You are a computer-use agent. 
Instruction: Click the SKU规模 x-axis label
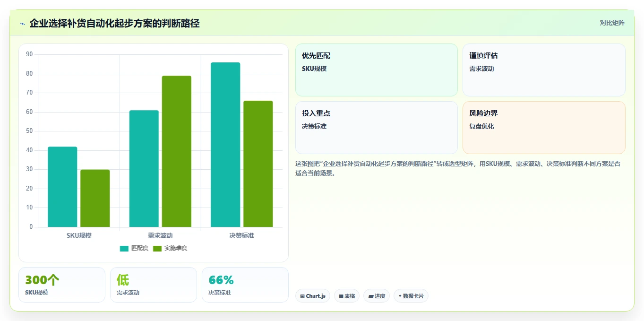pyautogui.click(x=79, y=235)
